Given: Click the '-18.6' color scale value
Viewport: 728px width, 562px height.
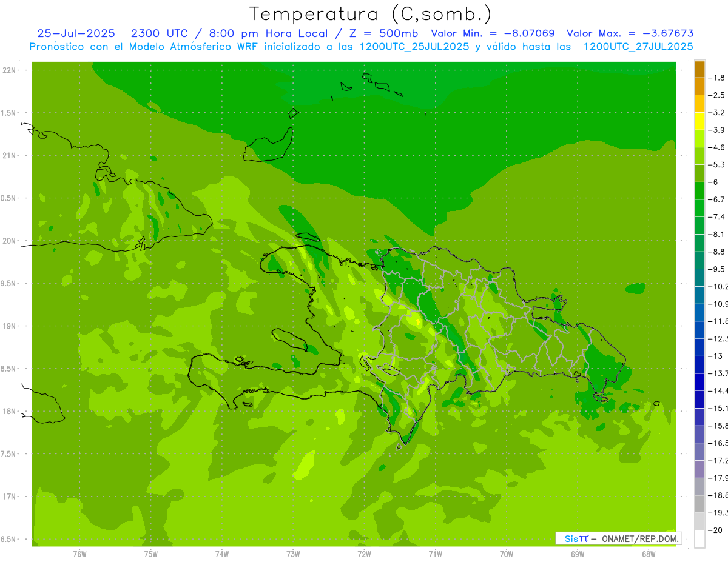Looking at the screenshot, I should tap(718, 495).
